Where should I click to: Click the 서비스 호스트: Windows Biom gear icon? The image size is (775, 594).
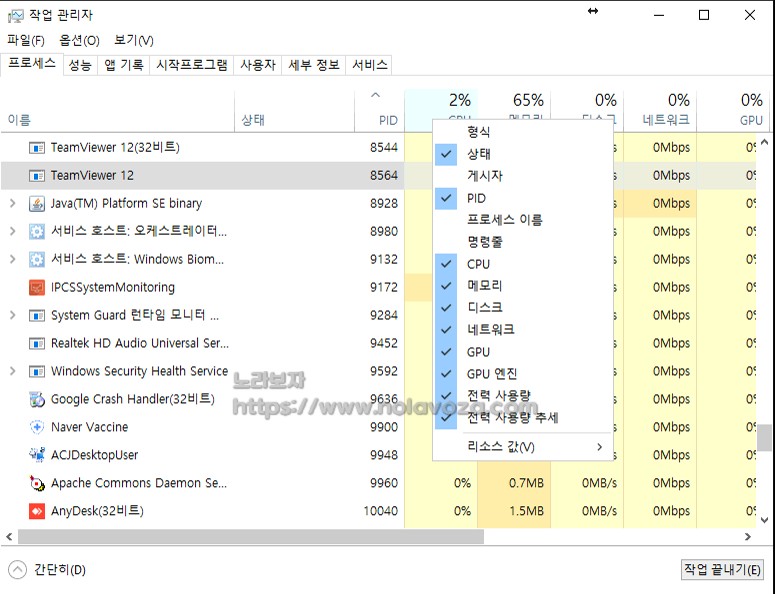tap(37, 259)
